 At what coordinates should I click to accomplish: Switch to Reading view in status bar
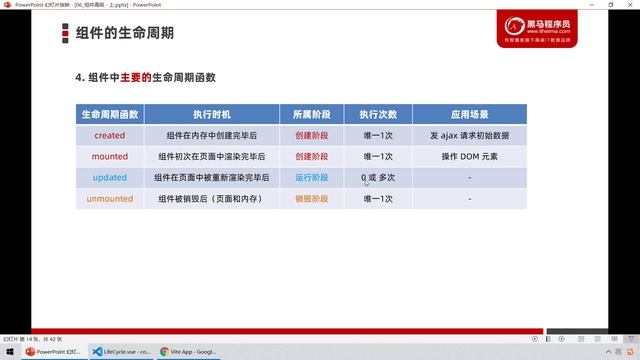click(x=614, y=339)
